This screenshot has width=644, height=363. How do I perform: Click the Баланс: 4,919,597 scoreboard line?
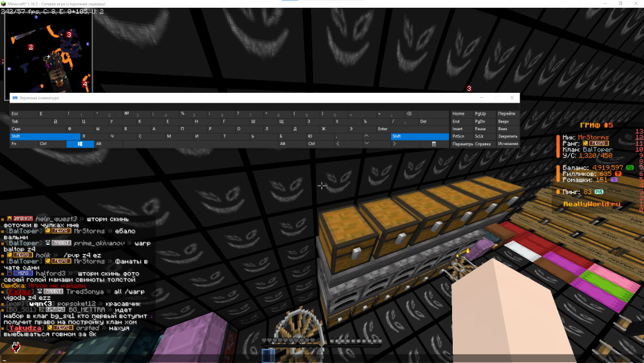[598, 168]
